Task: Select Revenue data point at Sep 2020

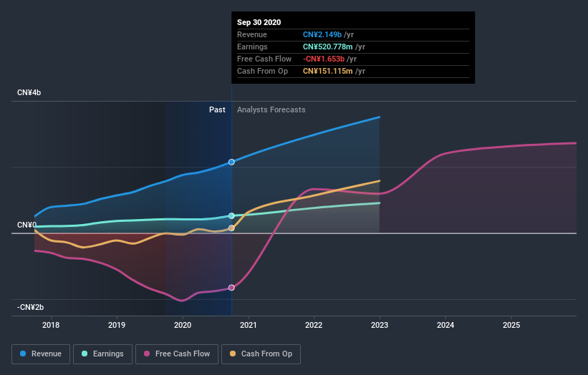Action: tap(231, 162)
